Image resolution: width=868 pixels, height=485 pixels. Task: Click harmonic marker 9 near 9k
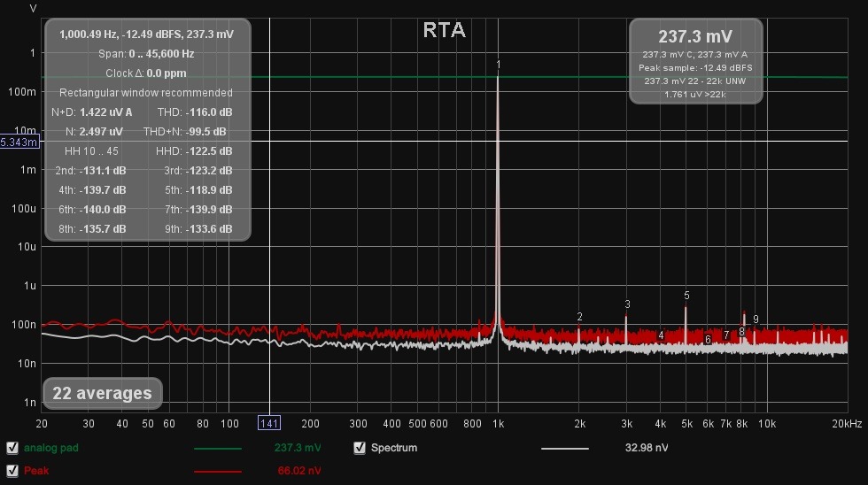coord(756,319)
